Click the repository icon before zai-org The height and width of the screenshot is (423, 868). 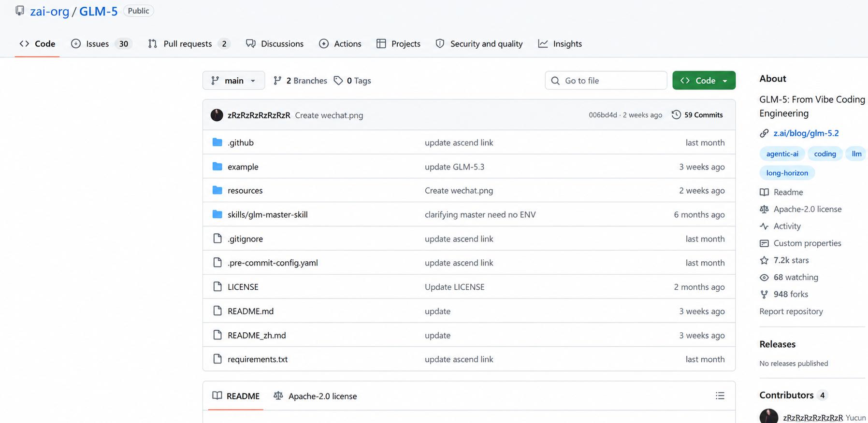20,11
